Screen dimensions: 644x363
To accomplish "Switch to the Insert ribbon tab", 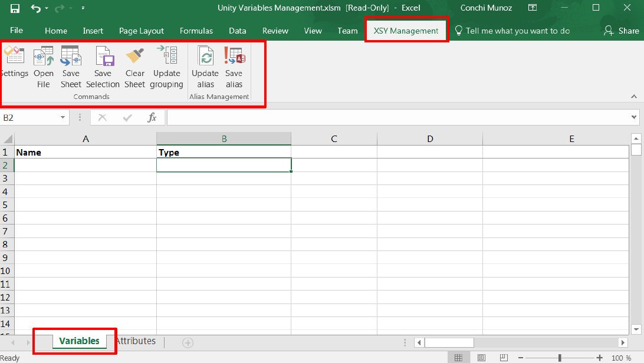I will 93,31.
